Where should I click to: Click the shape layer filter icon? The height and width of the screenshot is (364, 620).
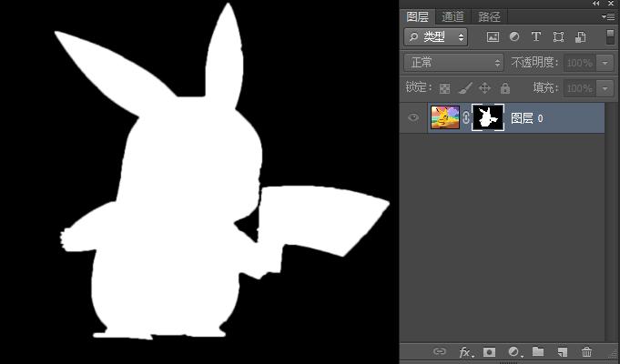[x=558, y=37]
